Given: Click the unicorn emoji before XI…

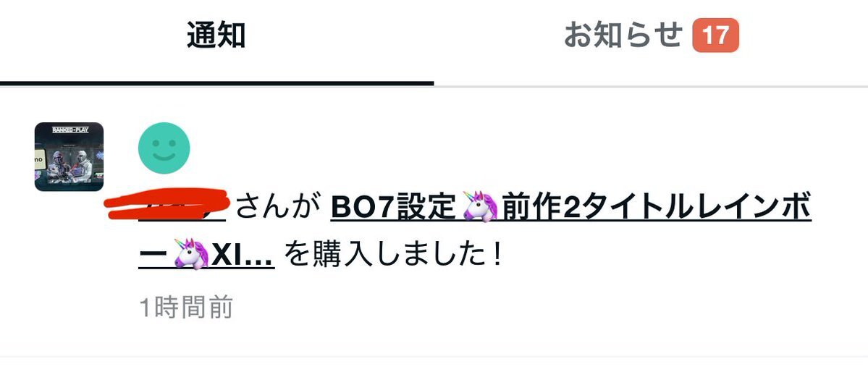Looking at the screenshot, I should tap(192, 254).
